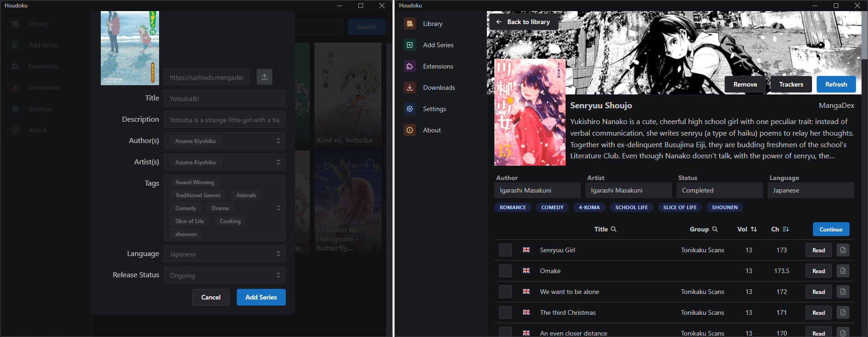Image resolution: width=868 pixels, height=337 pixels.
Task: Click the search icon next to Group header
Action: [x=715, y=229]
